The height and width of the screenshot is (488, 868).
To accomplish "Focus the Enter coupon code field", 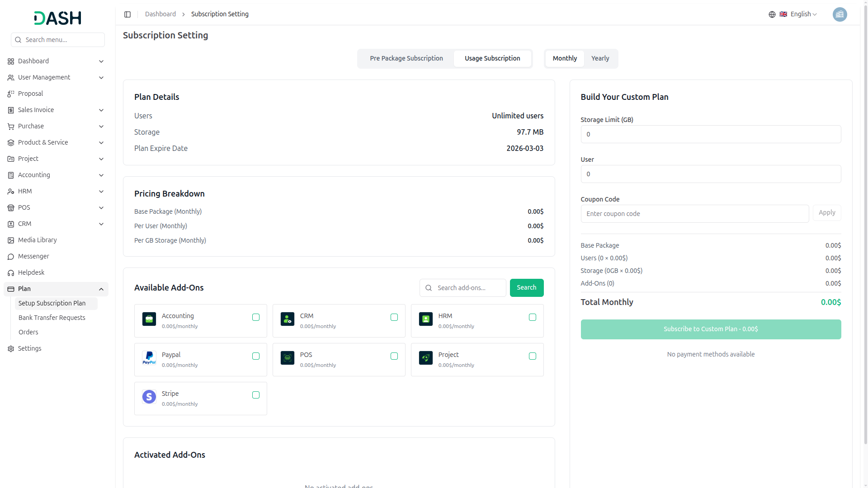I will [694, 214].
